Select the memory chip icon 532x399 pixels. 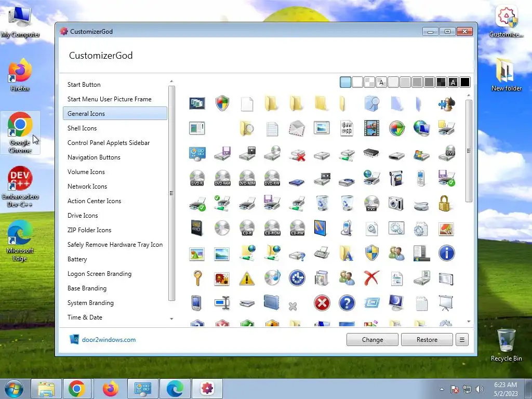[371, 153]
